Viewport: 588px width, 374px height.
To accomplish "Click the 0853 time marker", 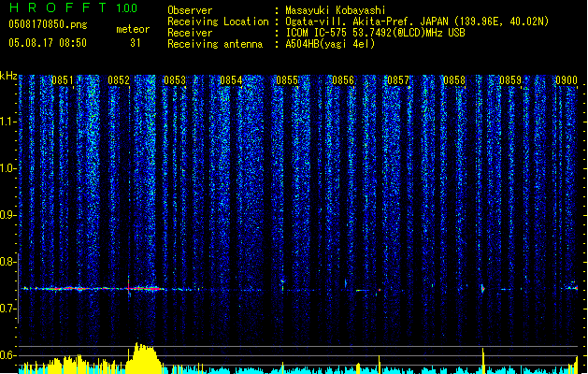I will (x=175, y=80).
